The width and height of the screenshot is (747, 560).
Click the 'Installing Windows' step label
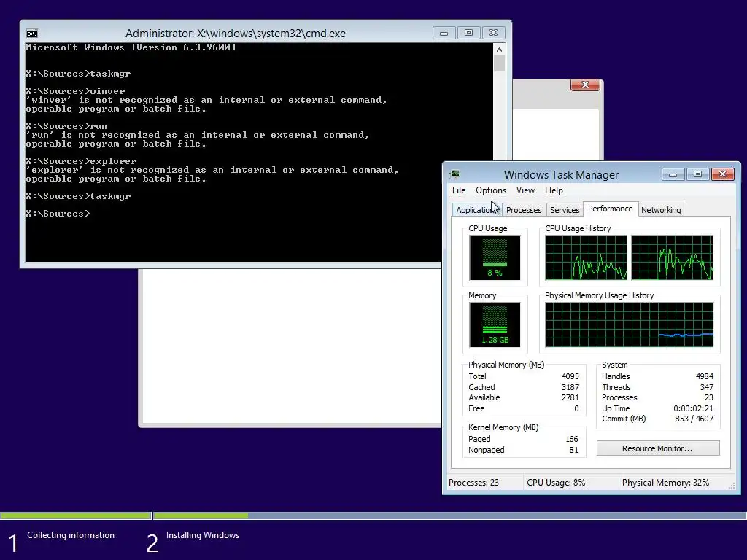coord(203,535)
